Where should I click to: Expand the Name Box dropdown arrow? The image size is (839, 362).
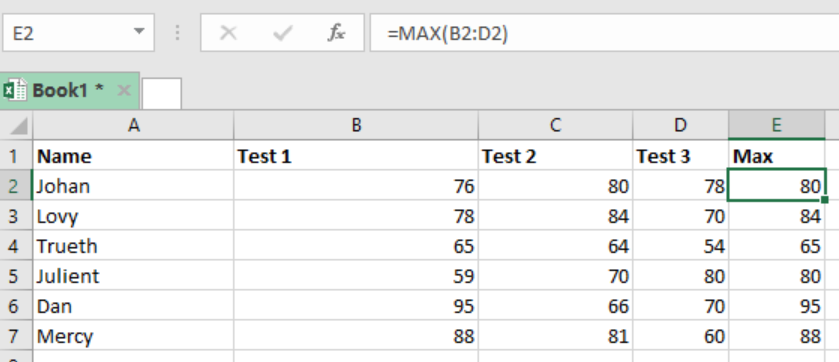(139, 31)
